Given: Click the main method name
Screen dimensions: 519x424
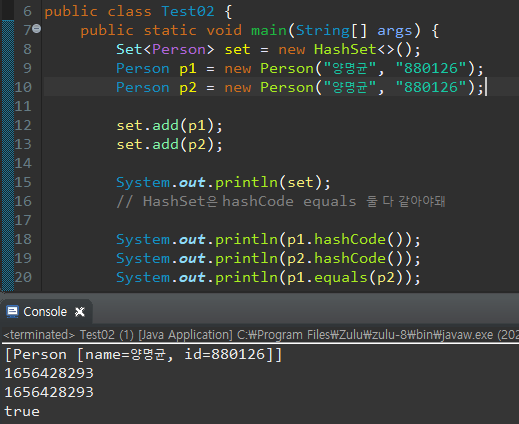Looking at the screenshot, I should (269, 30).
